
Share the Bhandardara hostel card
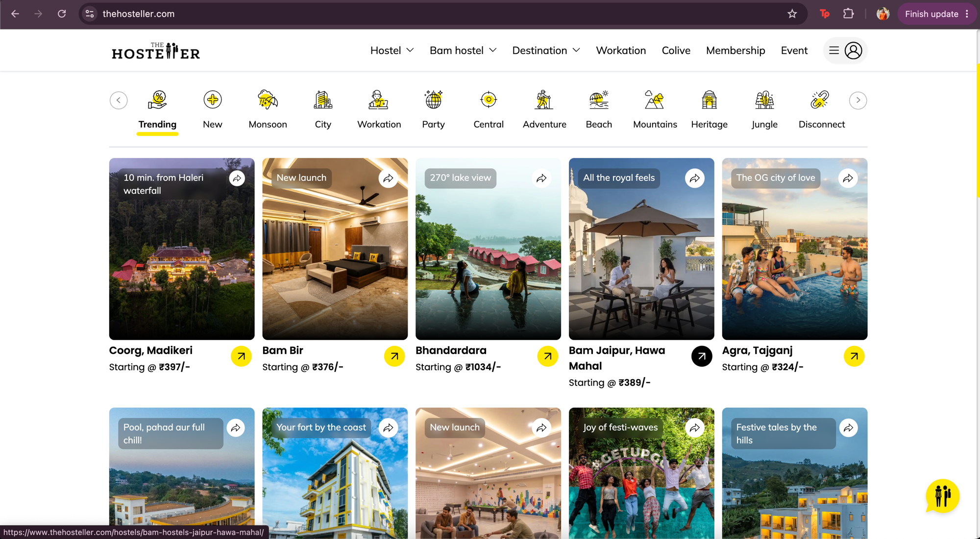click(541, 178)
